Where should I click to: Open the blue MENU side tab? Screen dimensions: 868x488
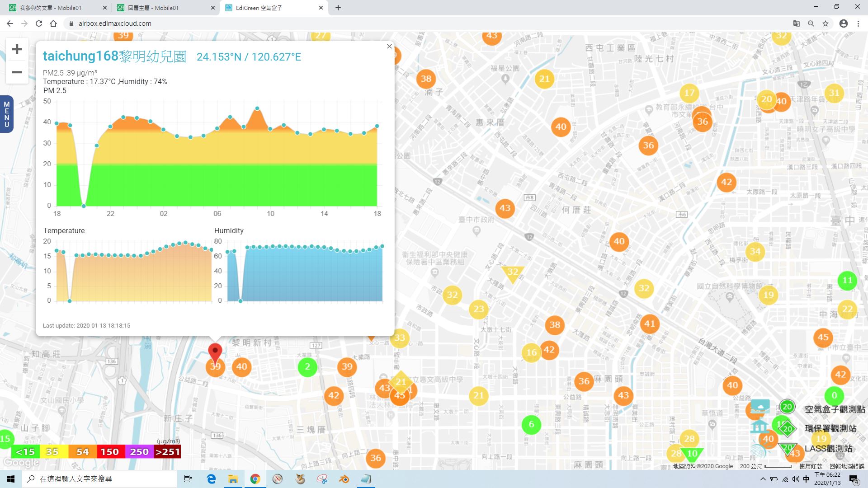[x=6, y=114]
